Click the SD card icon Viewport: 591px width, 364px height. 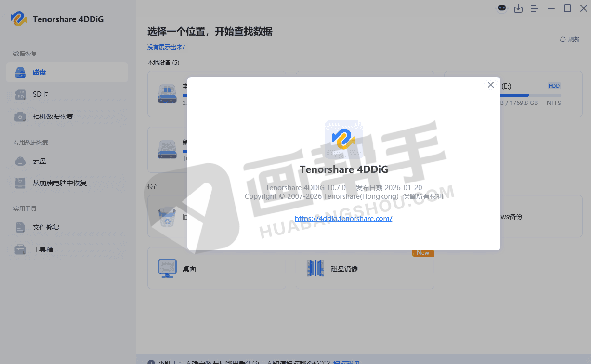pyautogui.click(x=20, y=95)
